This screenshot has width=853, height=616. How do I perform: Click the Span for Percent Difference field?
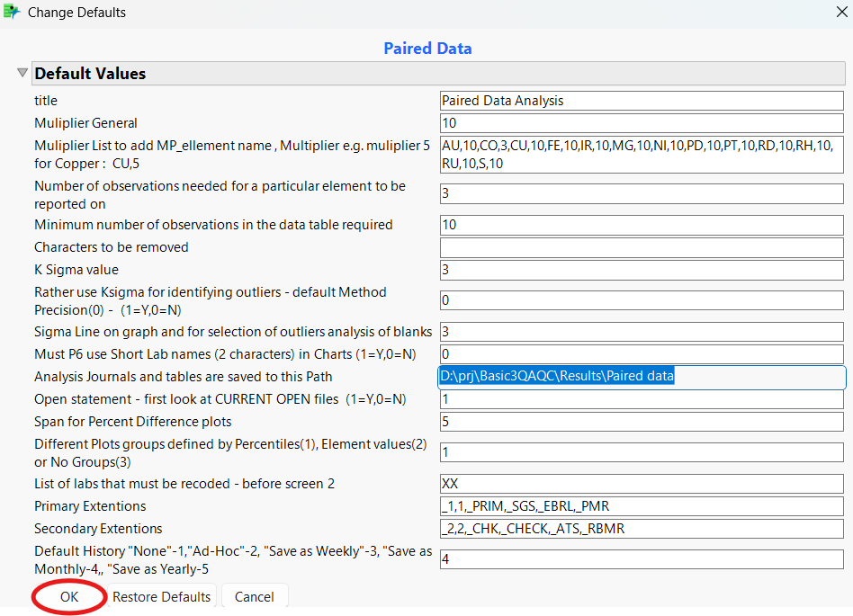coord(641,422)
